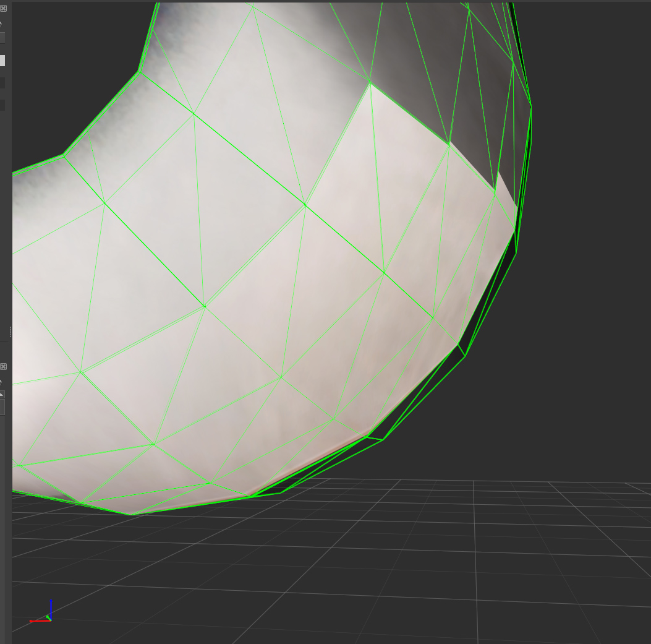Close the upper left docked panel

3,8
